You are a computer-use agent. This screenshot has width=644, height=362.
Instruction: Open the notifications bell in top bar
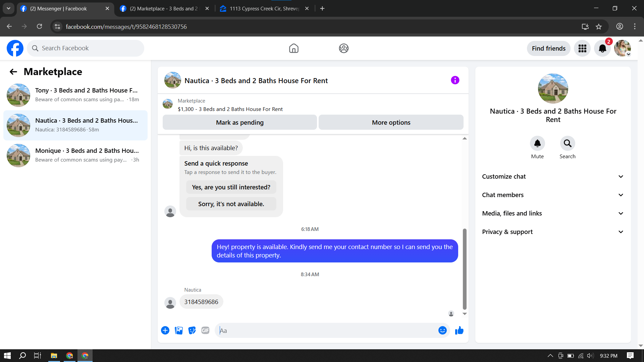click(602, 49)
